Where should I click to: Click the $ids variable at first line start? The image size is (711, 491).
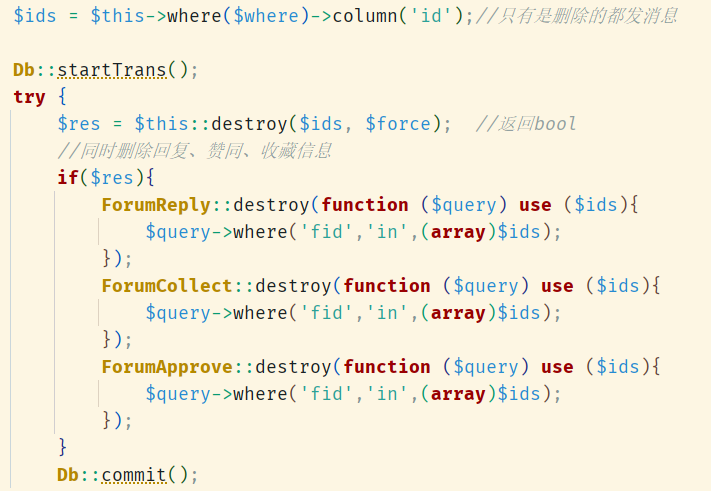click(35, 16)
